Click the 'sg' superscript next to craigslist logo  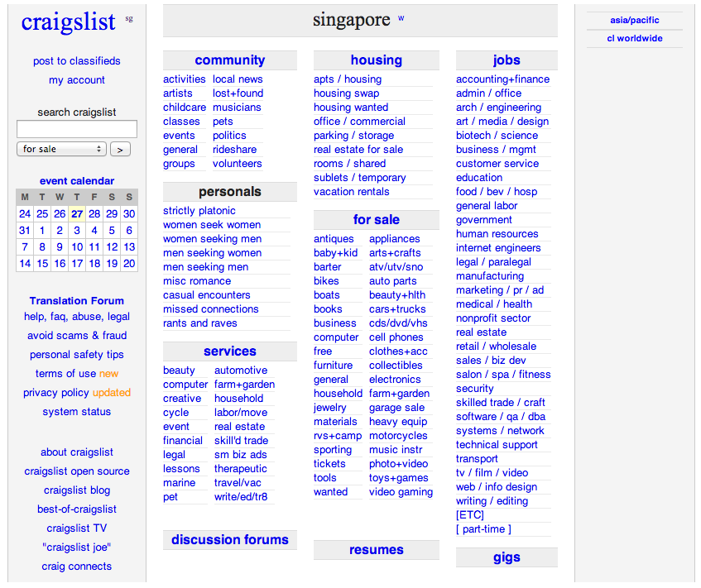tap(129, 19)
